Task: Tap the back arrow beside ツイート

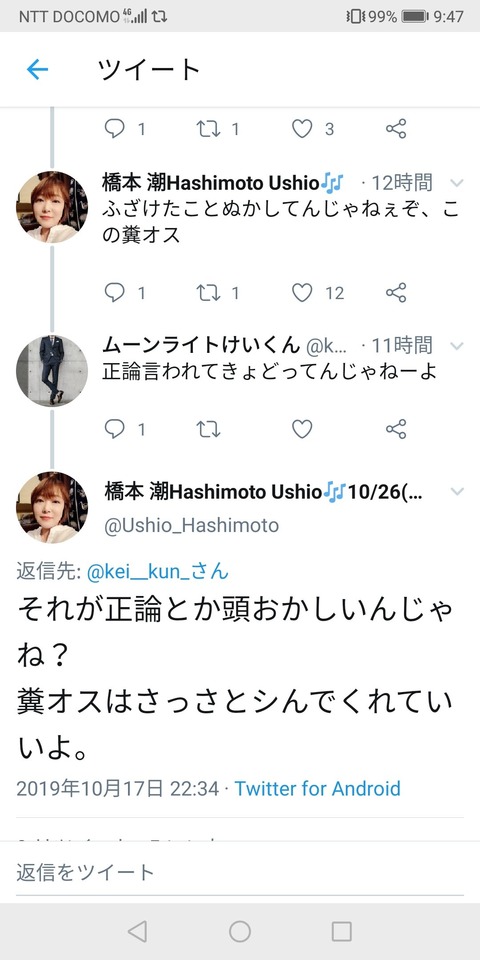Action: pyautogui.click(x=37, y=70)
